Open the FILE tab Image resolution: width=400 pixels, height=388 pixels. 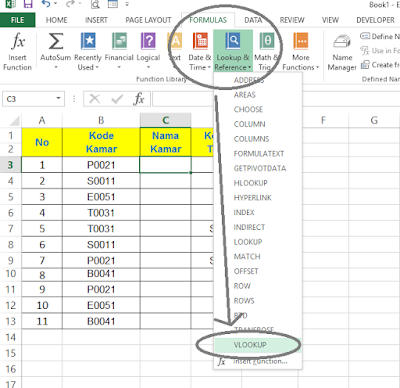pos(17,20)
